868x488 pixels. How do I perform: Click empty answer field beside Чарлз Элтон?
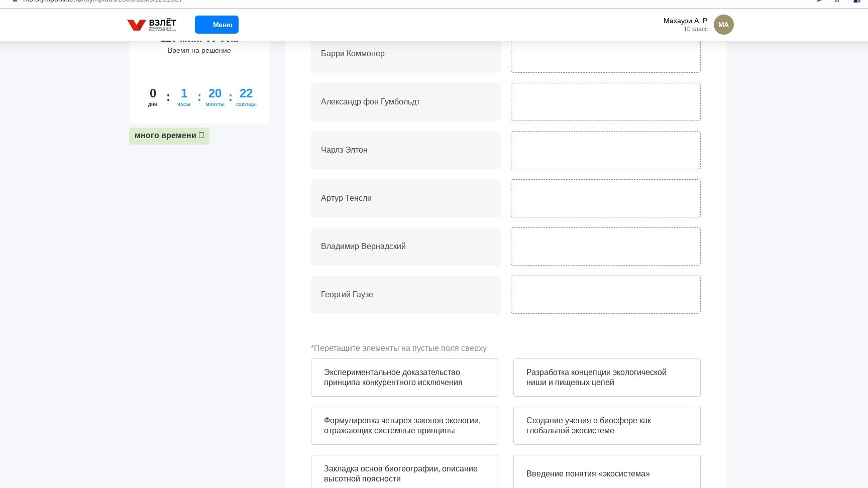point(605,150)
